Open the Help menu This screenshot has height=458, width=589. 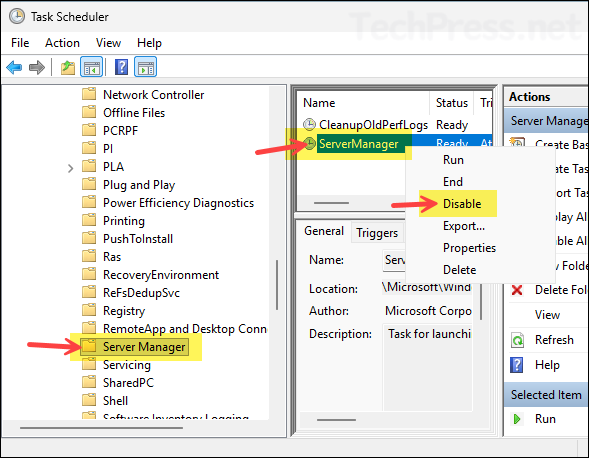tap(149, 43)
